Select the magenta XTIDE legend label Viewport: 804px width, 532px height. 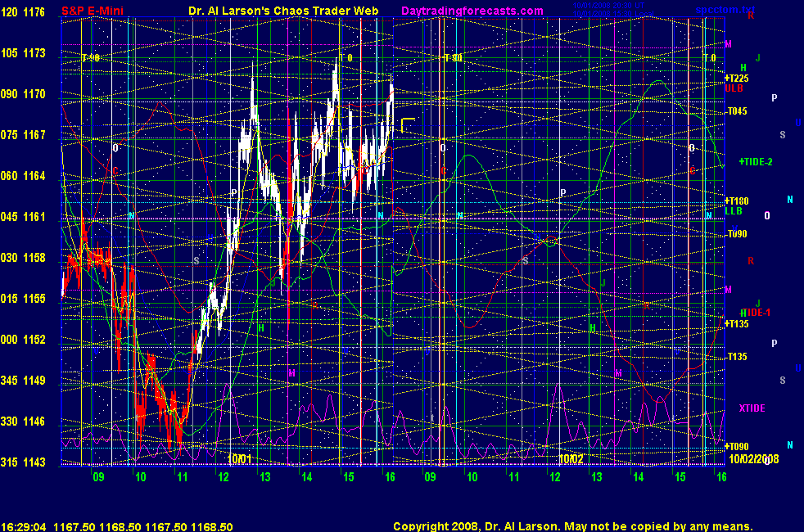pos(752,408)
